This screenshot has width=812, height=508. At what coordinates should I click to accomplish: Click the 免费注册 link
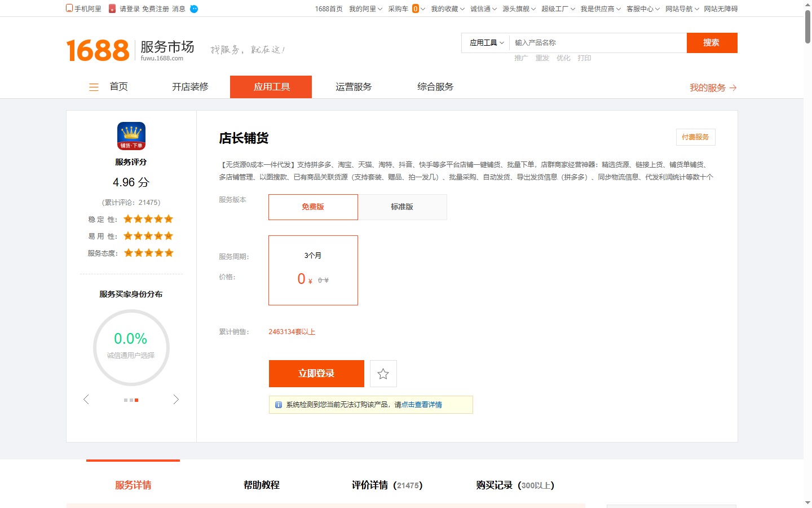click(156, 9)
